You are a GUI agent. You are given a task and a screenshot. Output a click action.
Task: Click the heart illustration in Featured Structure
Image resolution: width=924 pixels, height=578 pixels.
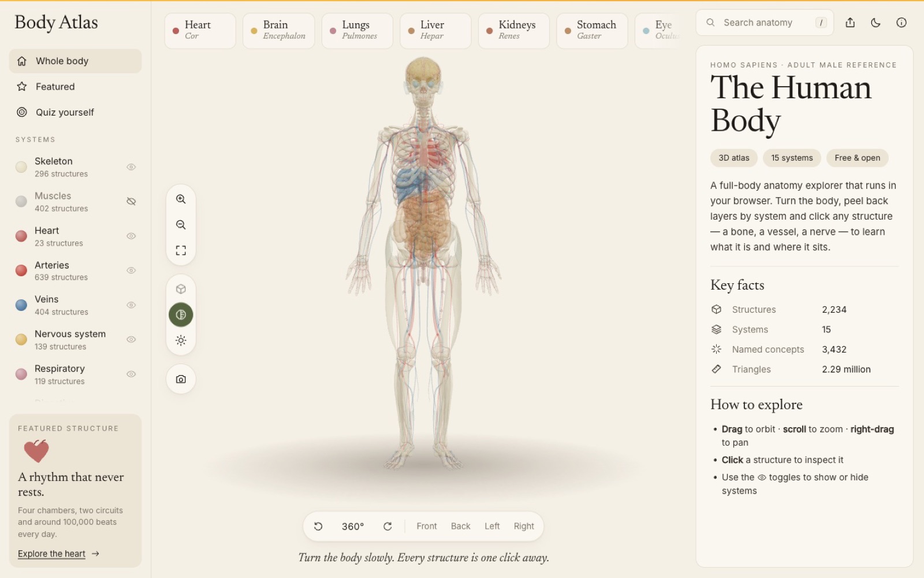[36, 451]
